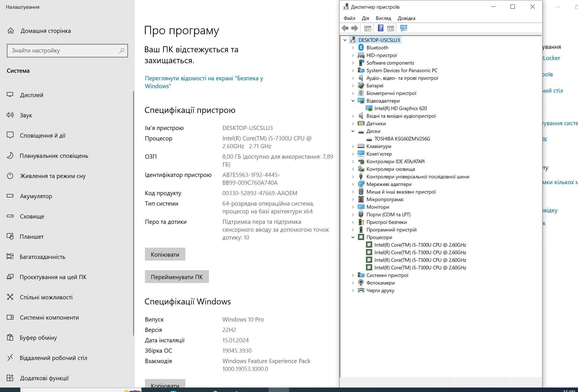
Task: Click Копіювати under device specifications
Action: pos(165,254)
